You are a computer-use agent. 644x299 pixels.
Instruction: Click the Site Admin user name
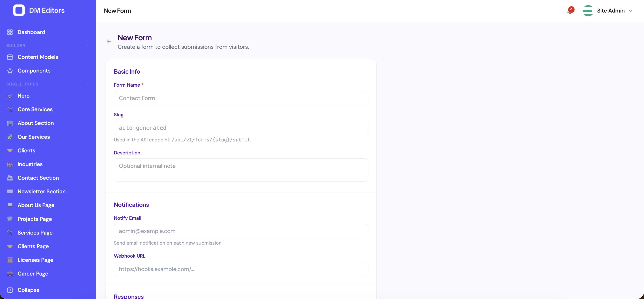coord(611,11)
